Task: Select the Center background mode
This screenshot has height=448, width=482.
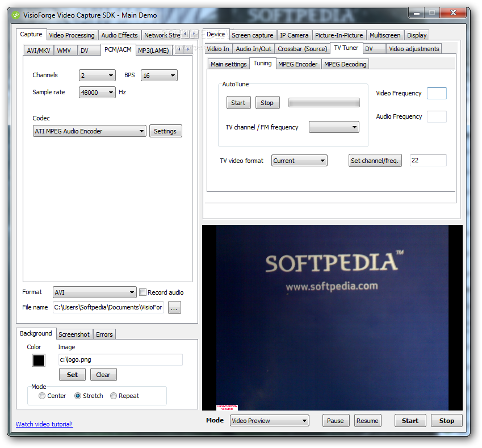Action: click(x=42, y=396)
